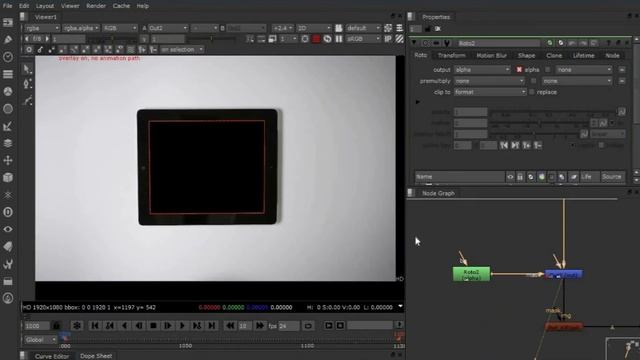The image size is (640, 360).
Task: Open the Merge nodes layers icon
Action: pos(8,143)
